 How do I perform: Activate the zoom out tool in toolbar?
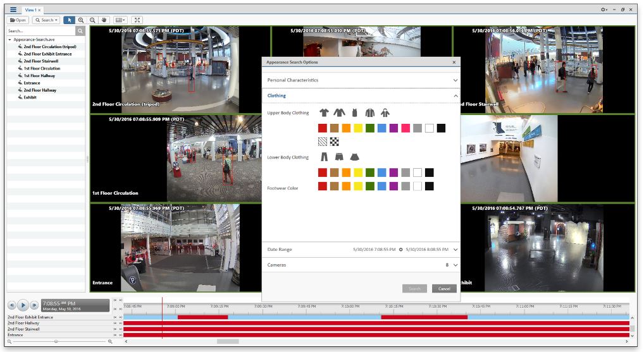[x=92, y=20]
